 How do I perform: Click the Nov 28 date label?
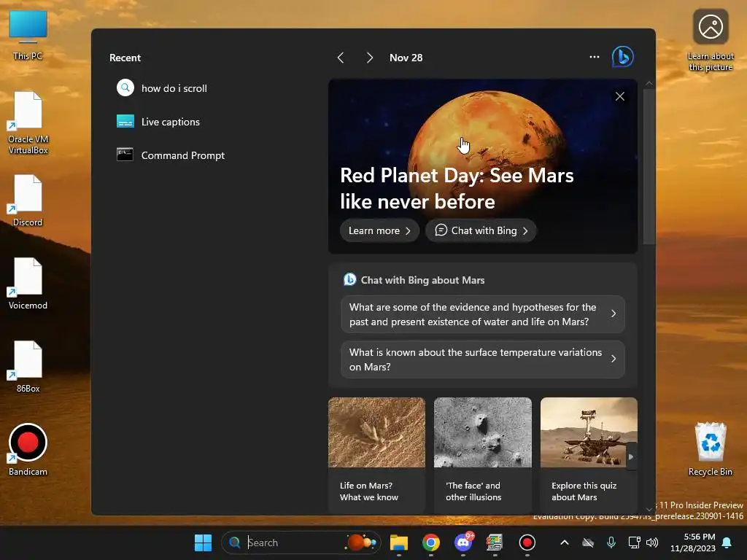point(406,58)
